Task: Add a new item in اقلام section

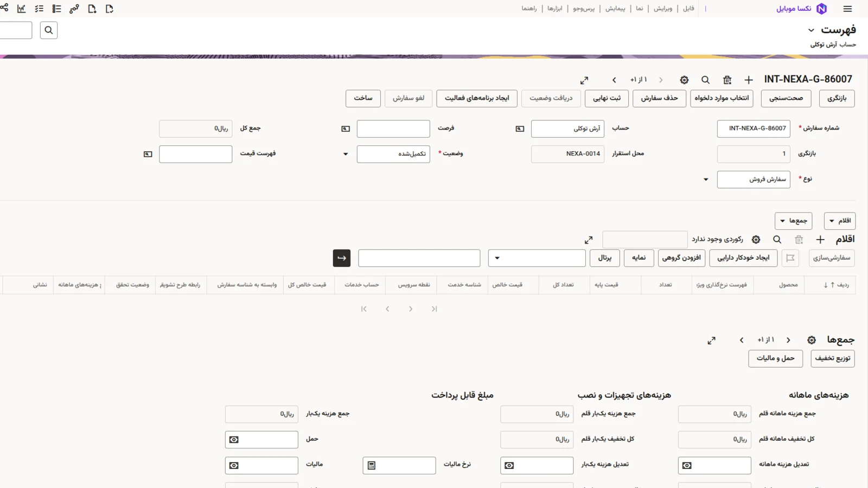Action: pyautogui.click(x=820, y=240)
